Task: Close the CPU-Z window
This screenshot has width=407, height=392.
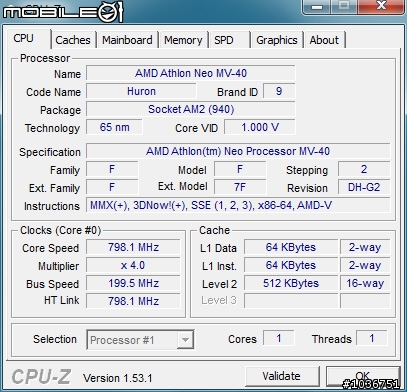Action: click(x=381, y=7)
